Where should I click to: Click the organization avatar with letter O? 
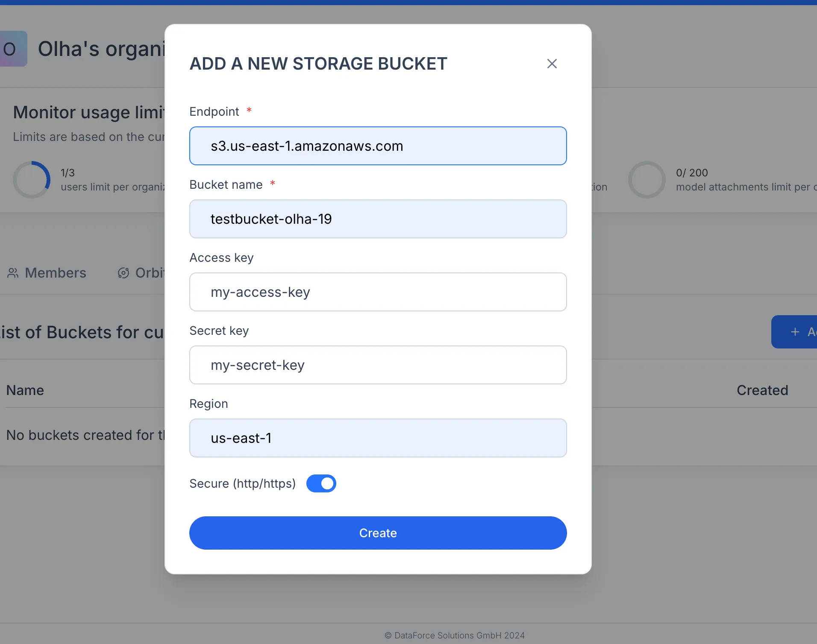click(13, 49)
